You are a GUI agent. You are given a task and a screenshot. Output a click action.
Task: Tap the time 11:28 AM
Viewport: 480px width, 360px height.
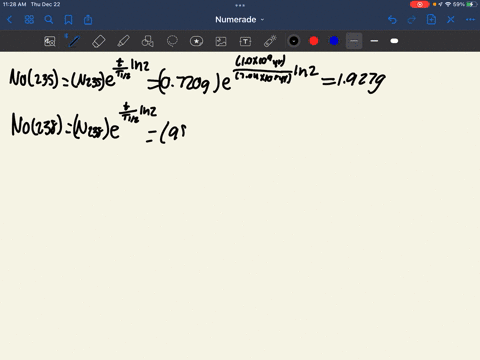coord(14,4)
